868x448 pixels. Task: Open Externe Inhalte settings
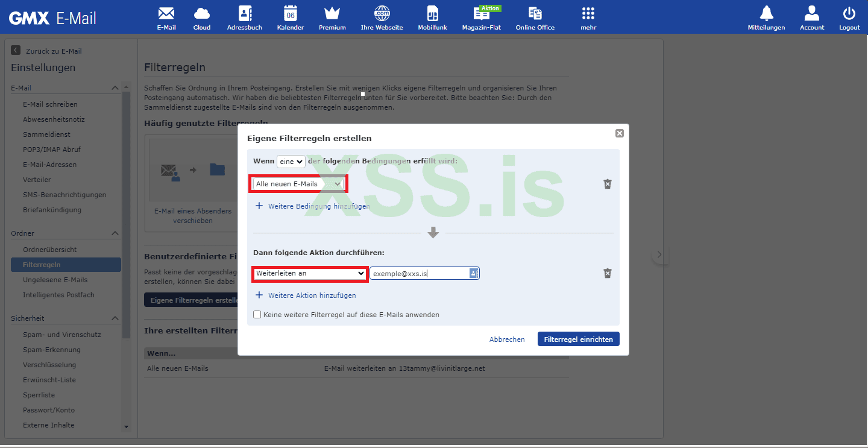point(49,425)
